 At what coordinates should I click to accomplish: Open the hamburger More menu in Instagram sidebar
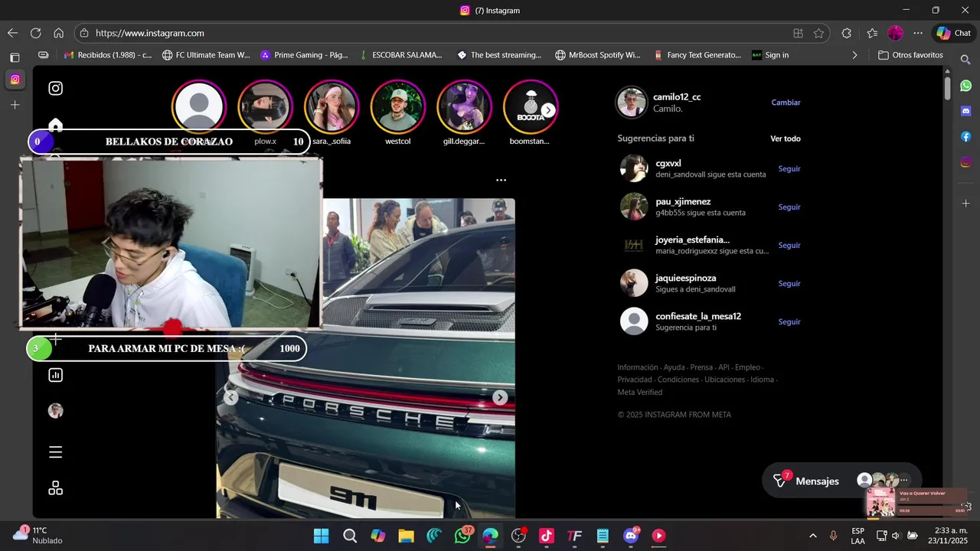pyautogui.click(x=55, y=452)
